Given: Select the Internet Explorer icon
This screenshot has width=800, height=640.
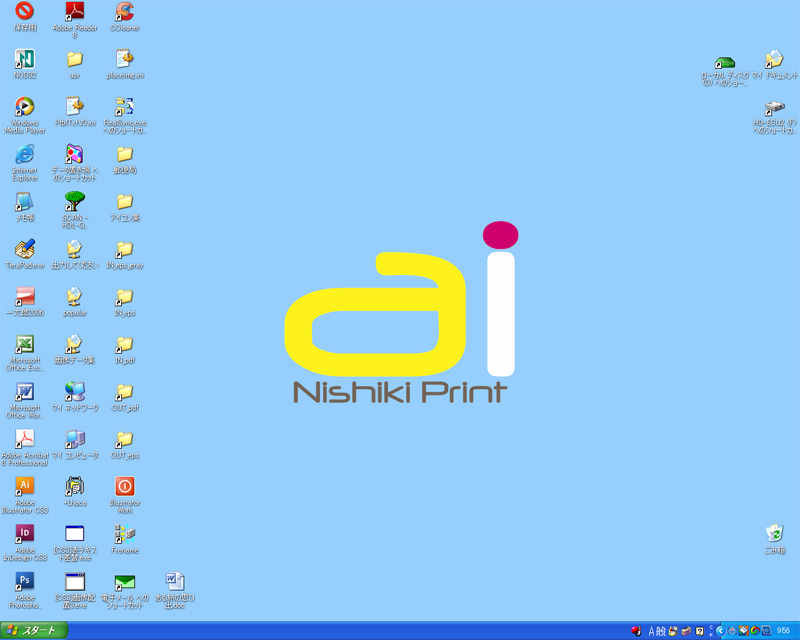Looking at the screenshot, I should (25, 154).
